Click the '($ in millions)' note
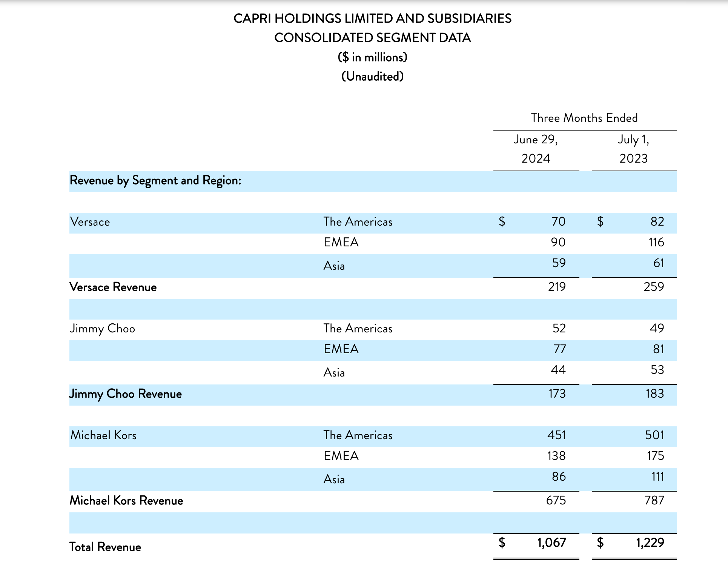 [372, 57]
